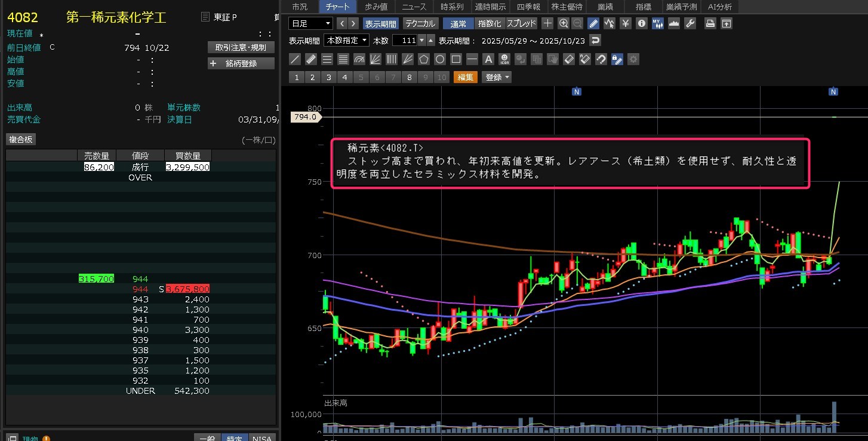Screen dimensions: 868x441
Task: Open the 本数指定 period dropdown
Action: coord(346,41)
